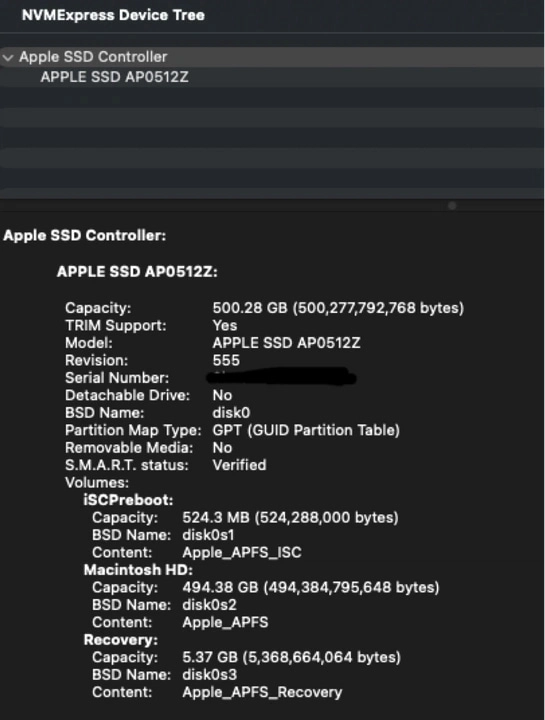Click the iSCPreboot: volume heading
This screenshot has height=720, width=545.
pyautogui.click(x=128, y=500)
